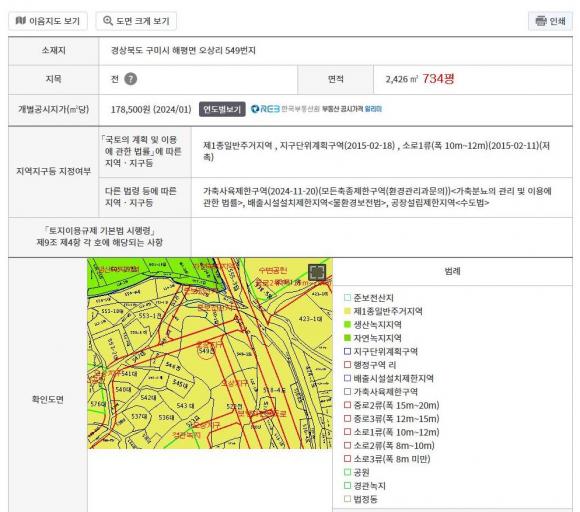Click the map icon in 이음지도 보기
This screenshot has height=512, width=580.
coord(21,21)
